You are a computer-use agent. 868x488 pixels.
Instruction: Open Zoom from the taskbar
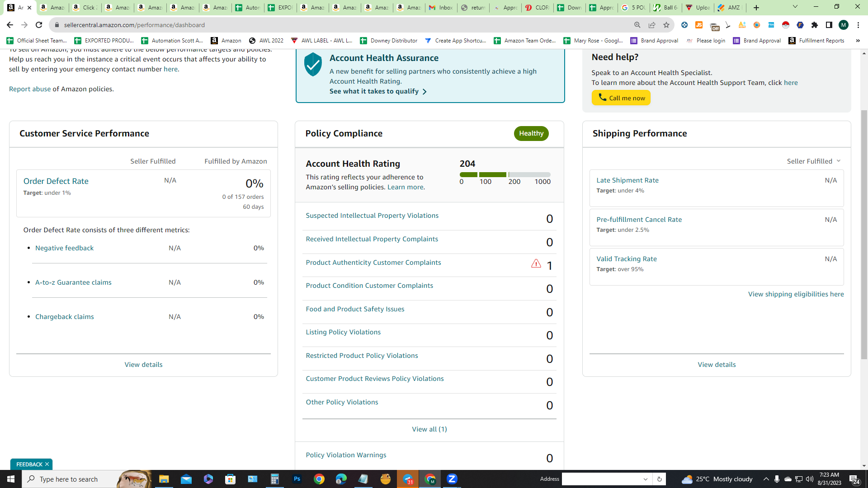click(x=452, y=479)
